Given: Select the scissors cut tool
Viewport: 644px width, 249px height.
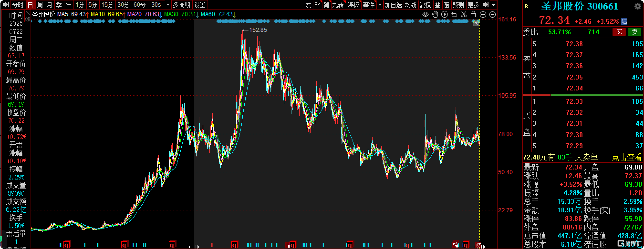Looking at the screenshot, I should [463, 15].
